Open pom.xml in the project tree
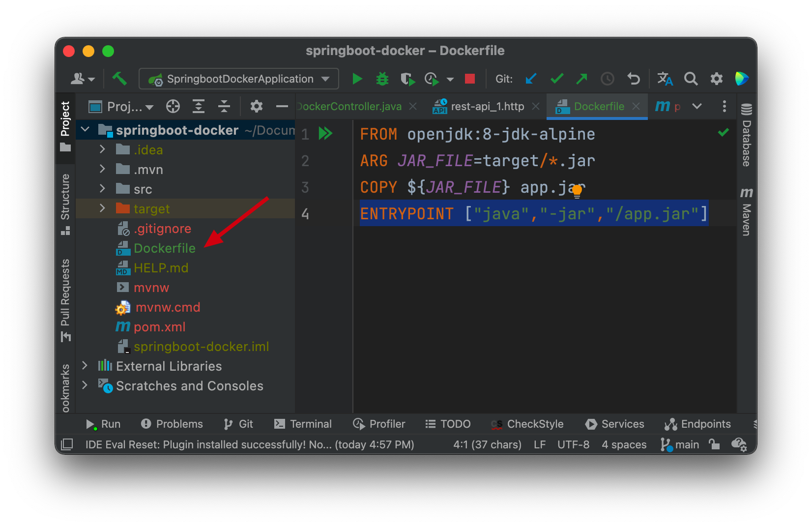The width and height of the screenshot is (812, 527). tap(159, 327)
